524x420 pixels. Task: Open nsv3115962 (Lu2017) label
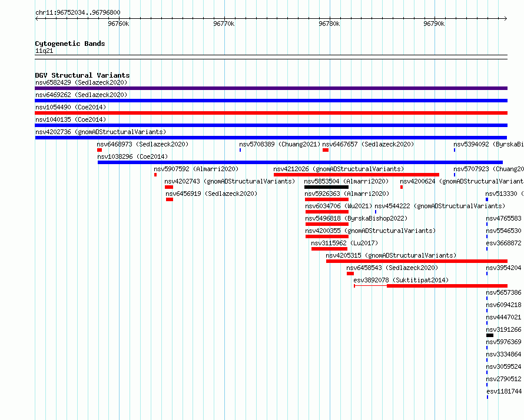click(x=344, y=243)
